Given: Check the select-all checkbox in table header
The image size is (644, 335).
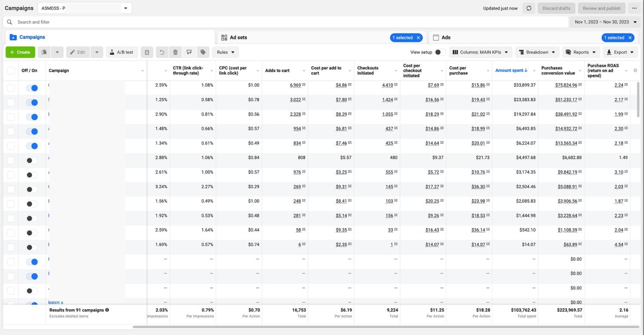Looking at the screenshot, I should [x=11, y=70].
